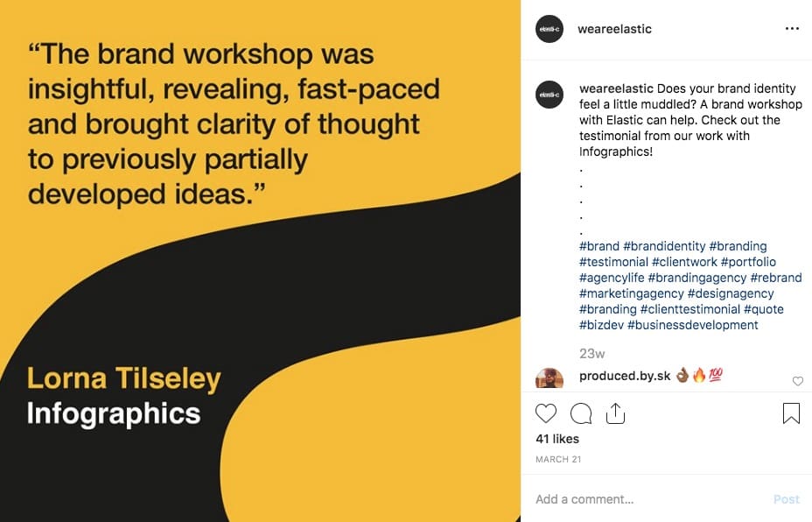Viewport: 812px width, 522px height.
Task: Click weareelastic avatar beside the caption
Action: (x=549, y=95)
